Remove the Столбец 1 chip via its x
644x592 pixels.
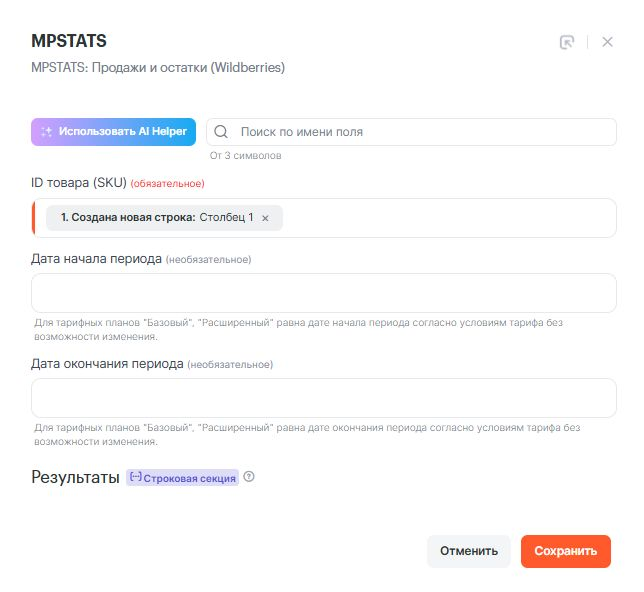pos(265,218)
